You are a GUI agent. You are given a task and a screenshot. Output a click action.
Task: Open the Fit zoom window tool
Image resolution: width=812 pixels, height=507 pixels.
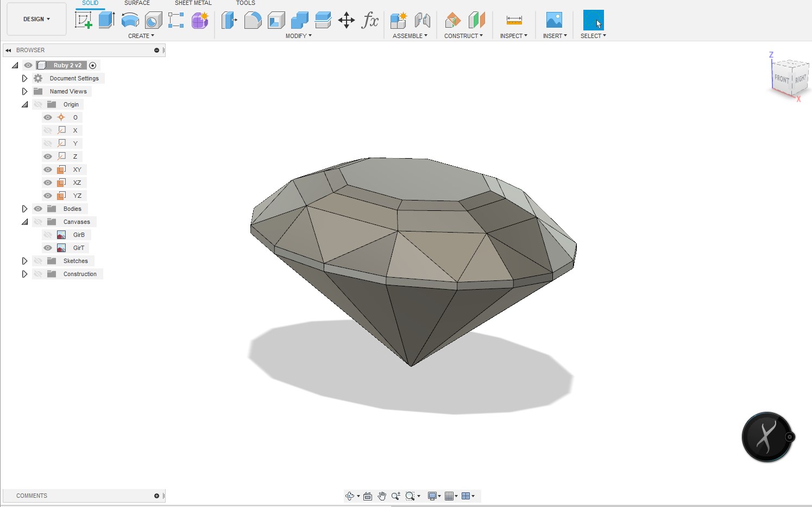tap(410, 496)
